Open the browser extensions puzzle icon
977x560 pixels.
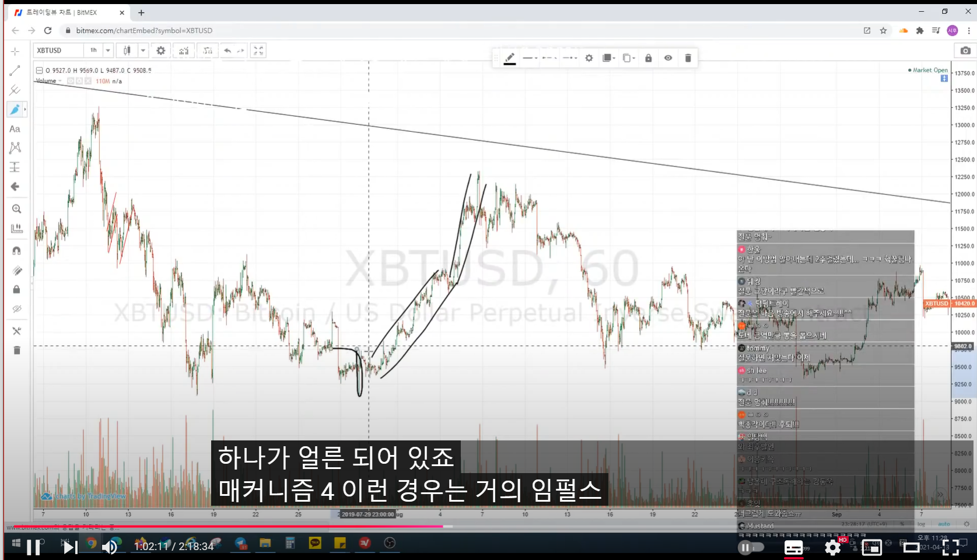tap(920, 30)
